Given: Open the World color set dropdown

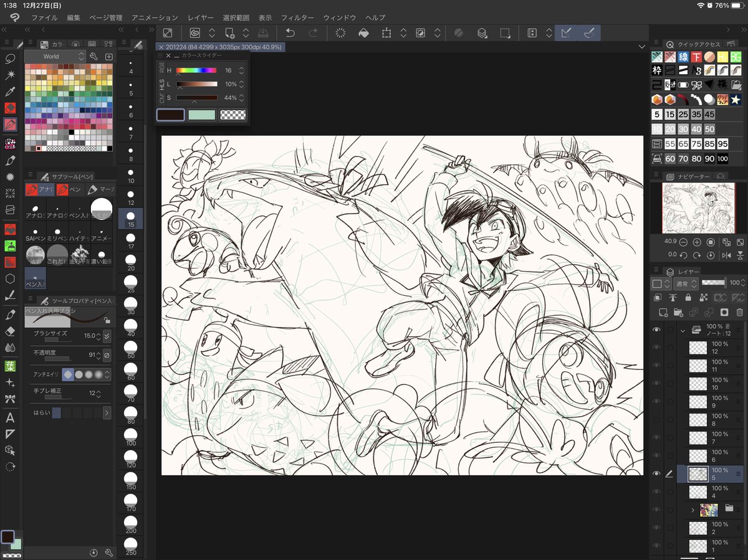Looking at the screenshot, I should click(55, 56).
